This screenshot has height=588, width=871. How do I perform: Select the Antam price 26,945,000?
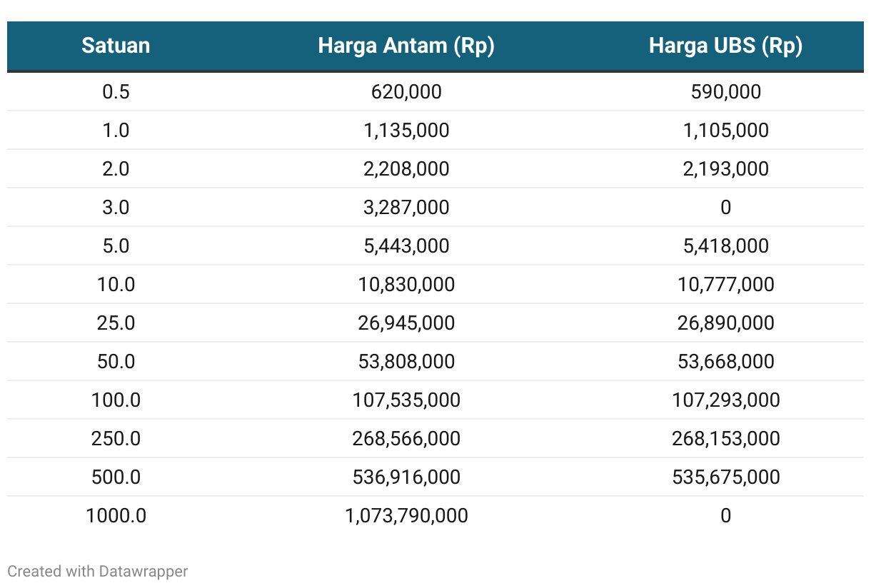point(406,323)
